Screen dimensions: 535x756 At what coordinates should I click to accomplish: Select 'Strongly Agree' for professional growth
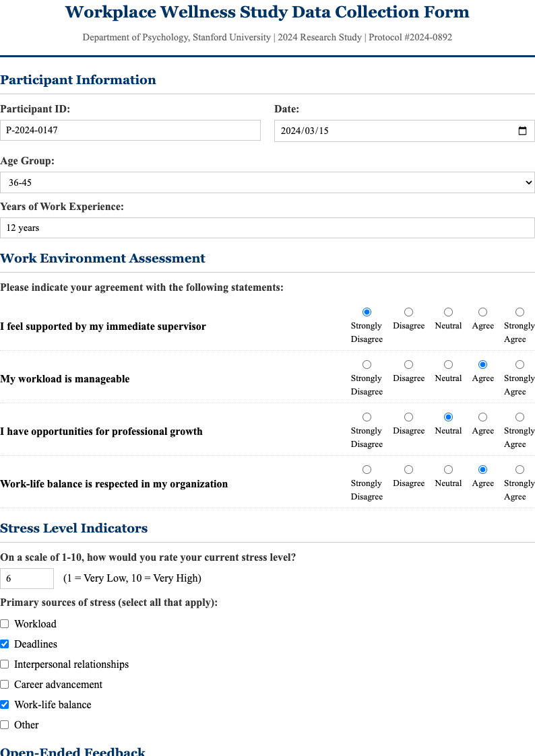[x=520, y=417]
